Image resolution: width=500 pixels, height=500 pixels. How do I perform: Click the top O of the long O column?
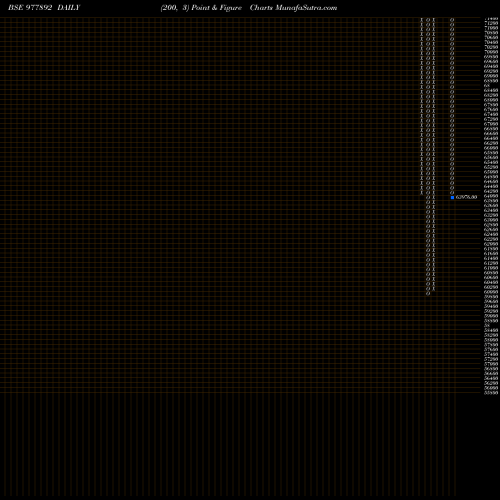pyautogui.click(x=428, y=20)
